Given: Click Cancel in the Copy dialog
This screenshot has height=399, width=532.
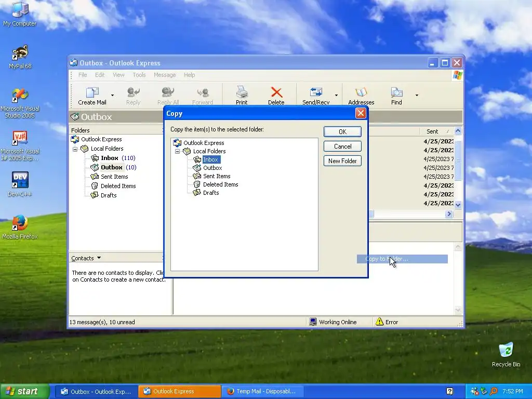Looking at the screenshot, I should tap(342, 146).
